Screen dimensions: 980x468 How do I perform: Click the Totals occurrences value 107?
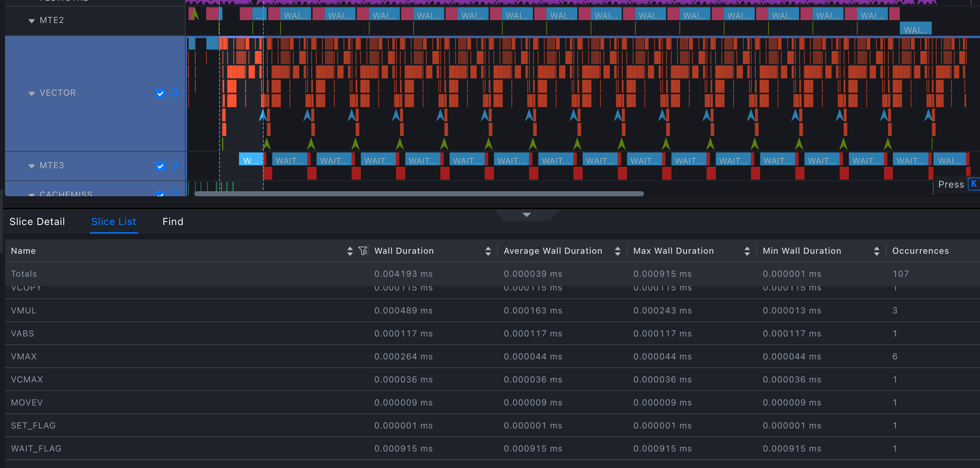[900, 274]
